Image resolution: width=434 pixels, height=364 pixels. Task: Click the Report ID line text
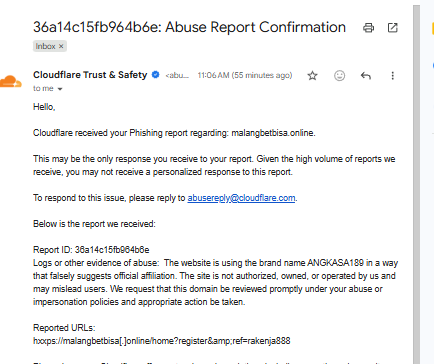click(91, 250)
